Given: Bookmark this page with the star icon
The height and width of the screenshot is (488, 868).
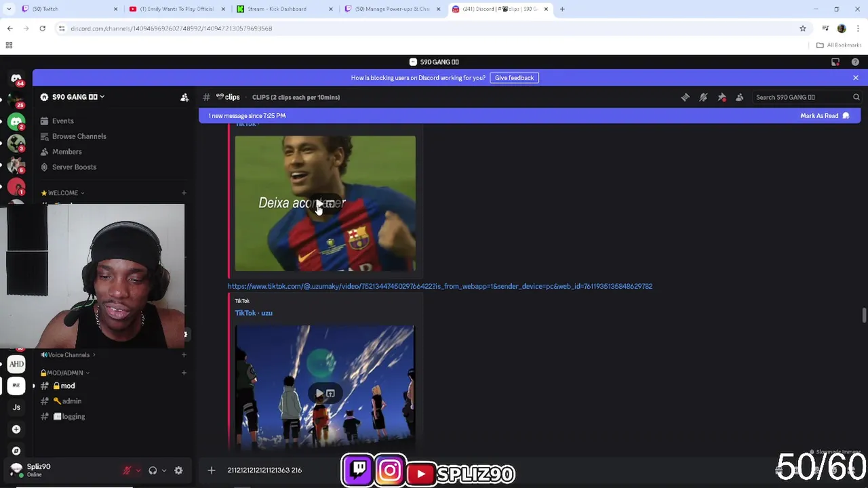Looking at the screenshot, I should (x=803, y=28).
